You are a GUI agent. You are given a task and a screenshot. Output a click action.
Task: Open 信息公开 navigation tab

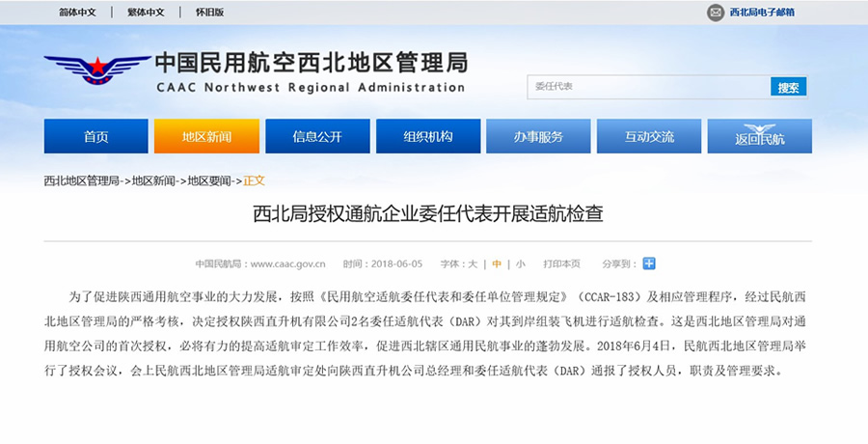[x=317, y=136]
